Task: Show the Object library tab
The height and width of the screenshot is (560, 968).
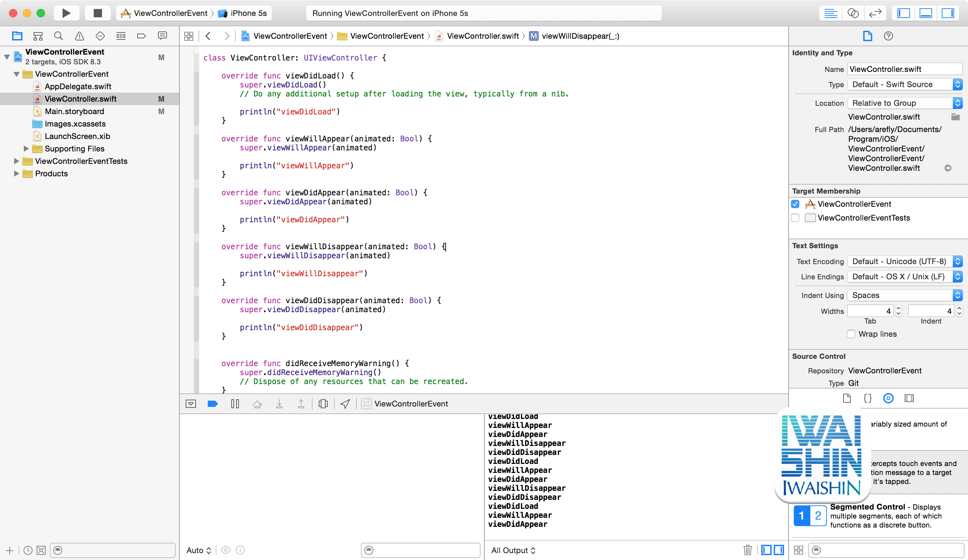Action: pos(888,398)
